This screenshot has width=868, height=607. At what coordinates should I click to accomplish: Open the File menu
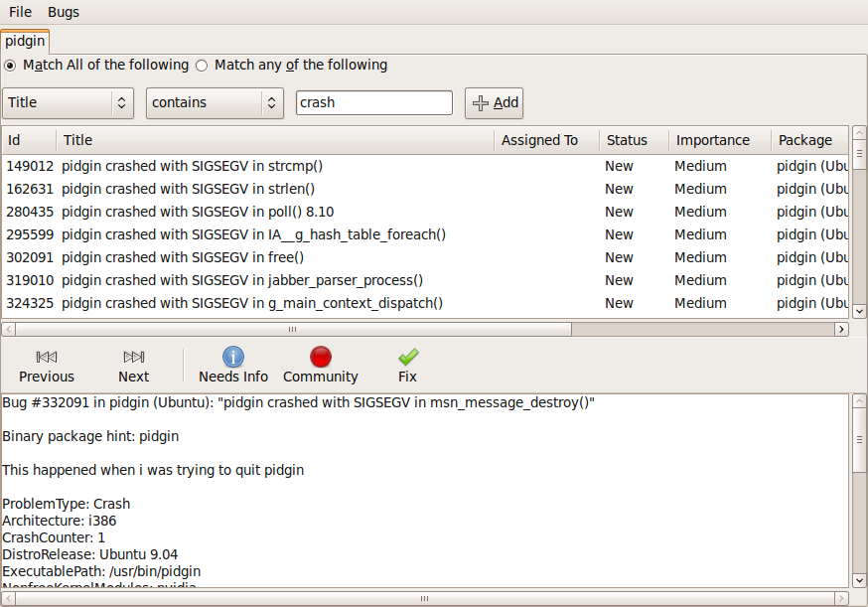[20, 12]
